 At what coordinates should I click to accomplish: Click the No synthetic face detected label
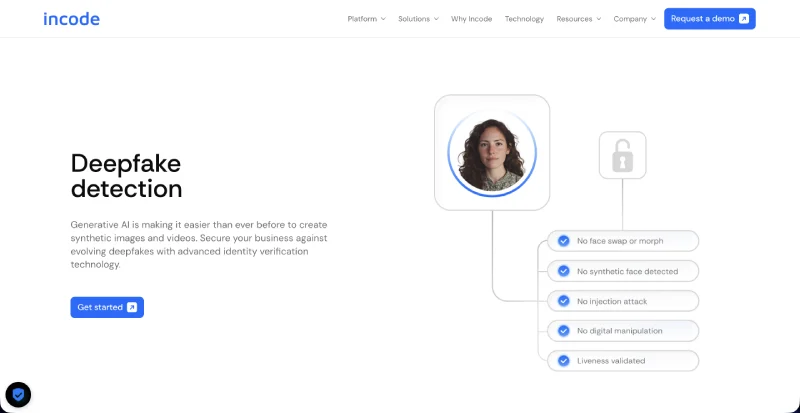click(x=628, y=271)
